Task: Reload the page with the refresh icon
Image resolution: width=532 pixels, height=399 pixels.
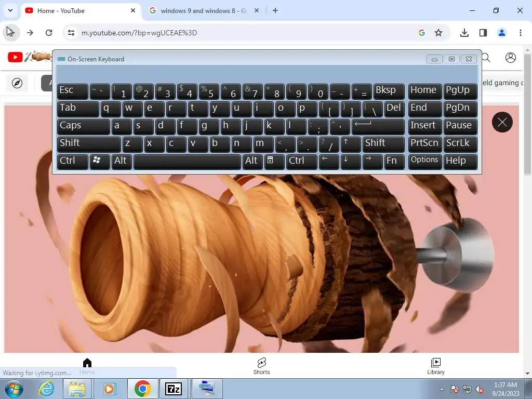Action: pos(49,33)
